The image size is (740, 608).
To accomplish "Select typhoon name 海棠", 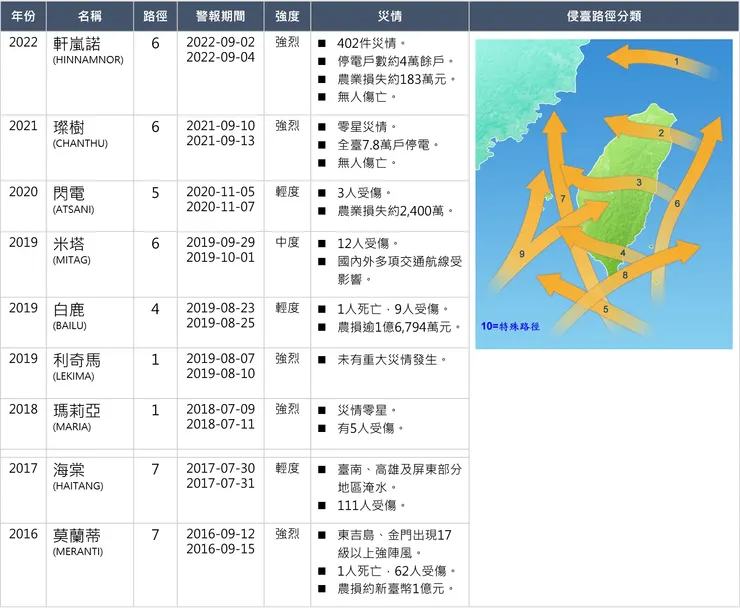I will (69, 470).
